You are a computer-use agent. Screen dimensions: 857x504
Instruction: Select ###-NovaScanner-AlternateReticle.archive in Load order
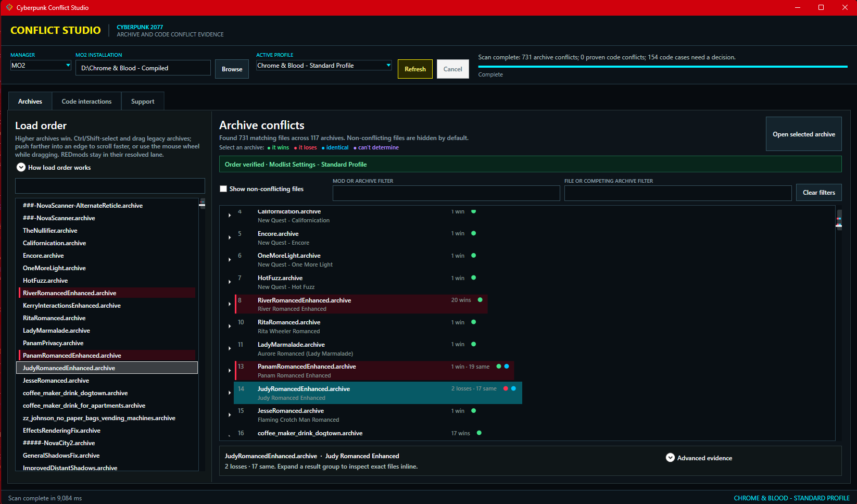(107, 206)
